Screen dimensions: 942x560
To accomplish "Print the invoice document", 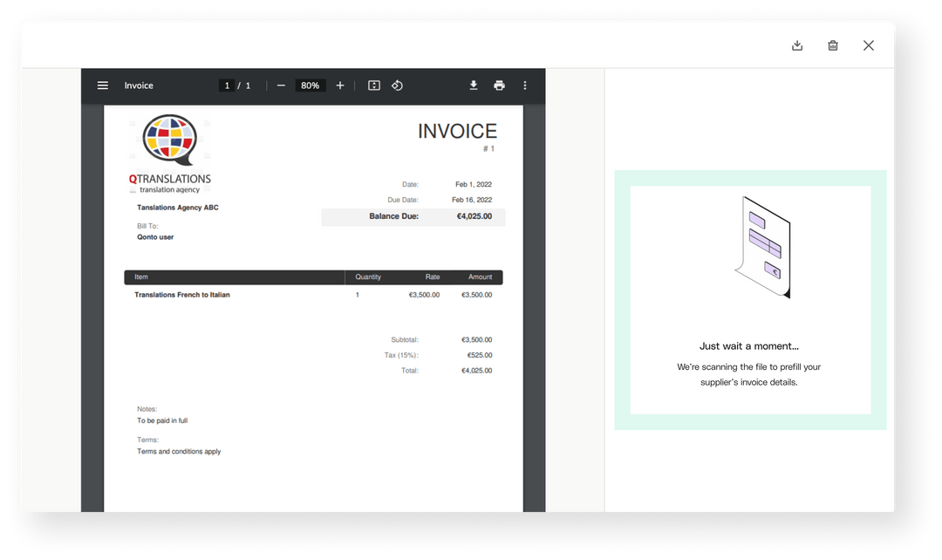I will pos(499,85).
